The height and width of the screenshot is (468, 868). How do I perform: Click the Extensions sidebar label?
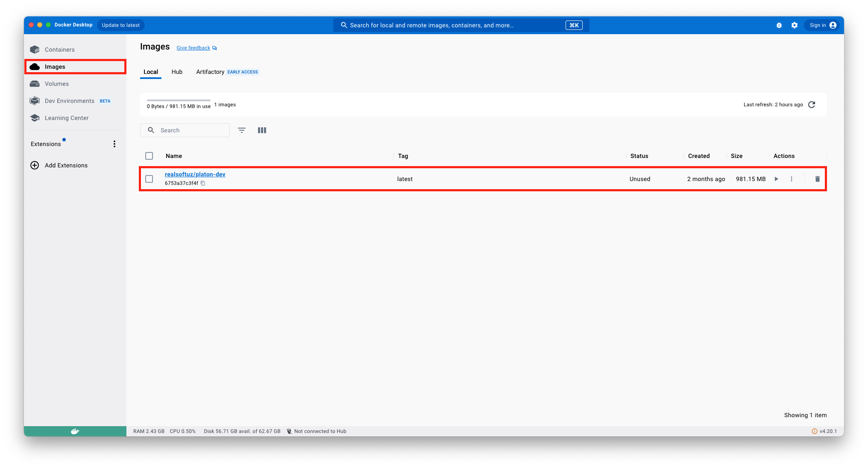coord(46,144)
